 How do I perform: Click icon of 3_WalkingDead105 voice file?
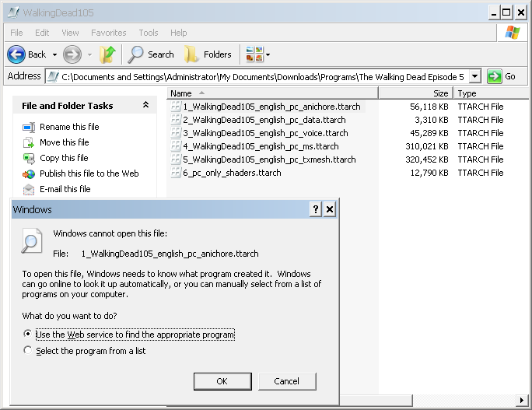176,133
